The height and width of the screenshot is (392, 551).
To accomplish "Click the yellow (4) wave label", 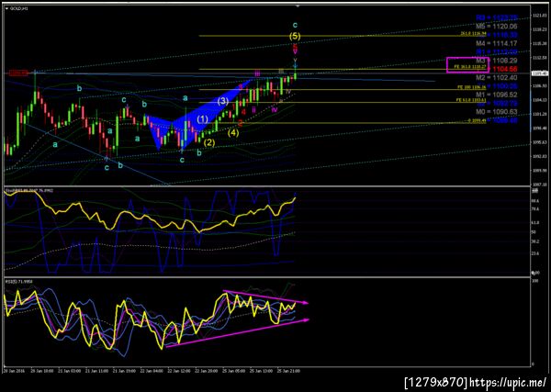I will coord(233,133).
